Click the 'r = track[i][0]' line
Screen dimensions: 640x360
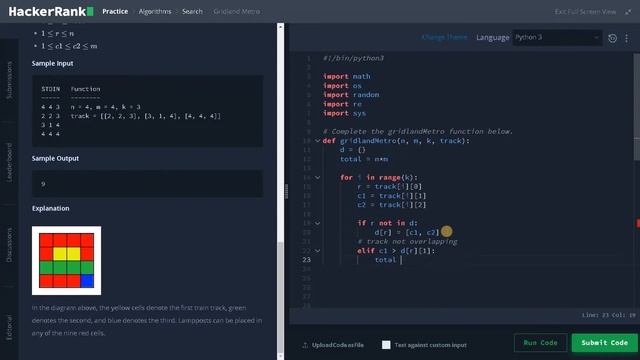(x=390, y=187)
